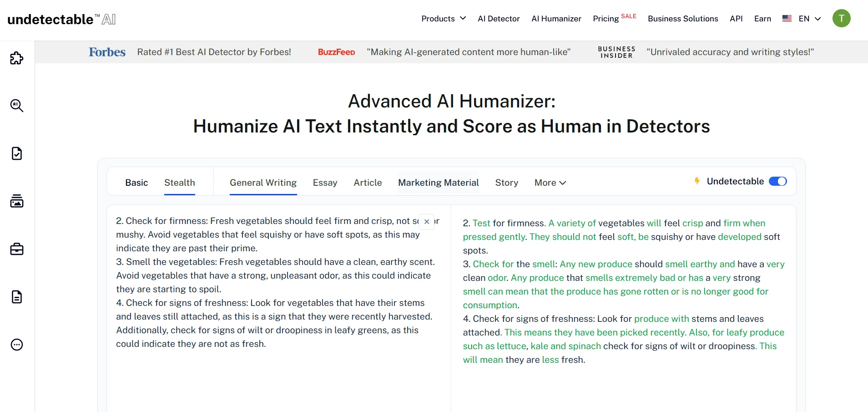868x412 pixels.
Task: Click the "Unrivaled accuracy and writing styles!" quote
Action: pos(730,52)
